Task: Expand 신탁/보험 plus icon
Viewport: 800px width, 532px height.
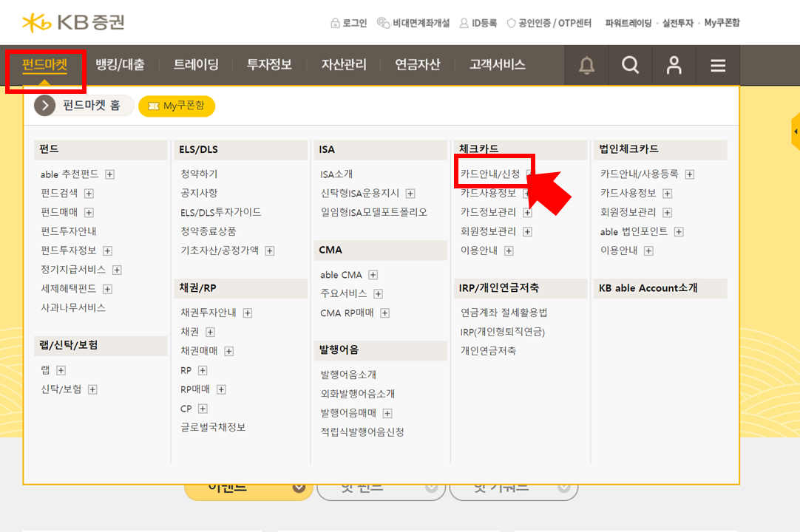Action: 92,389
